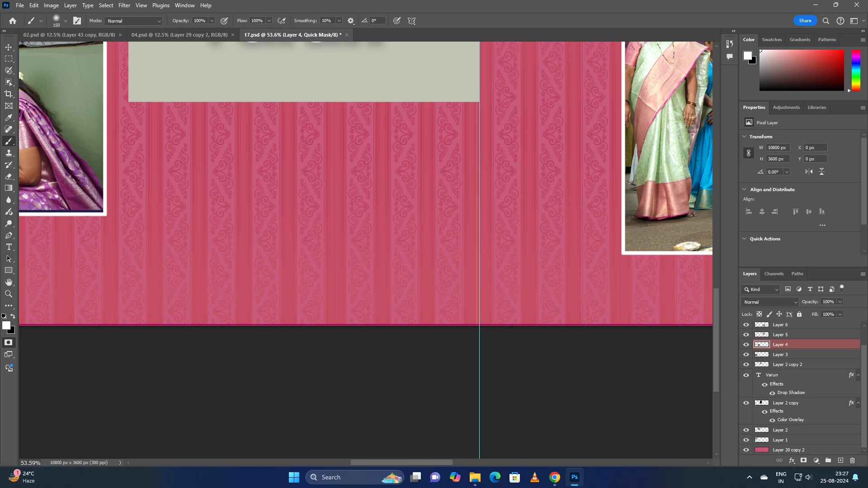This screenshot has width=868, height=488.
Task: Toggle Quick Mask mode icon
Action: coord(9,343)
